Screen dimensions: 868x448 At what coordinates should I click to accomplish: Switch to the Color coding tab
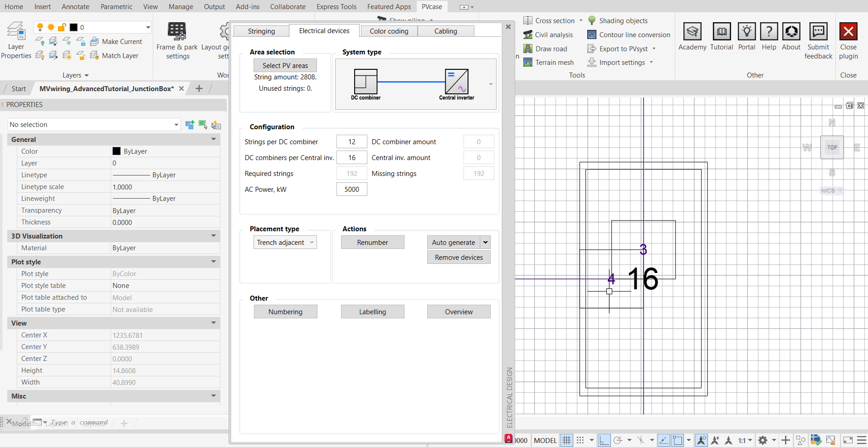pyautogui.click(x=389, y=31)
